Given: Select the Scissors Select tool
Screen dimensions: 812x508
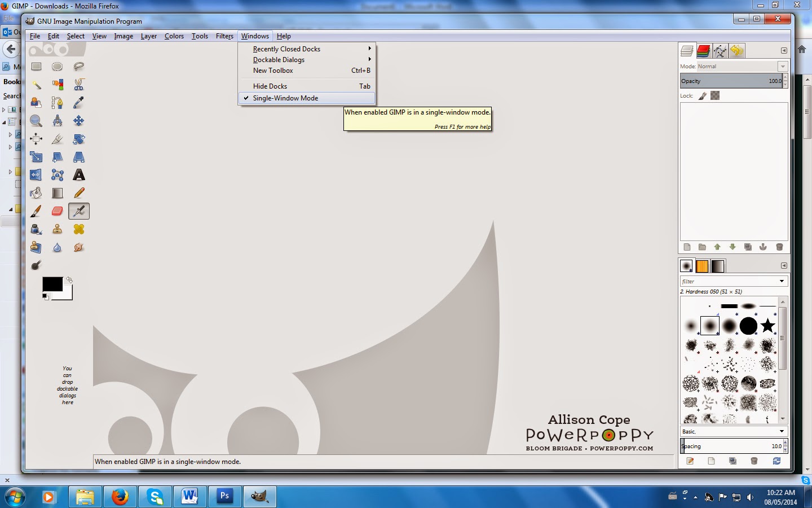Looking at the screenshot, I should pos(79,85).
